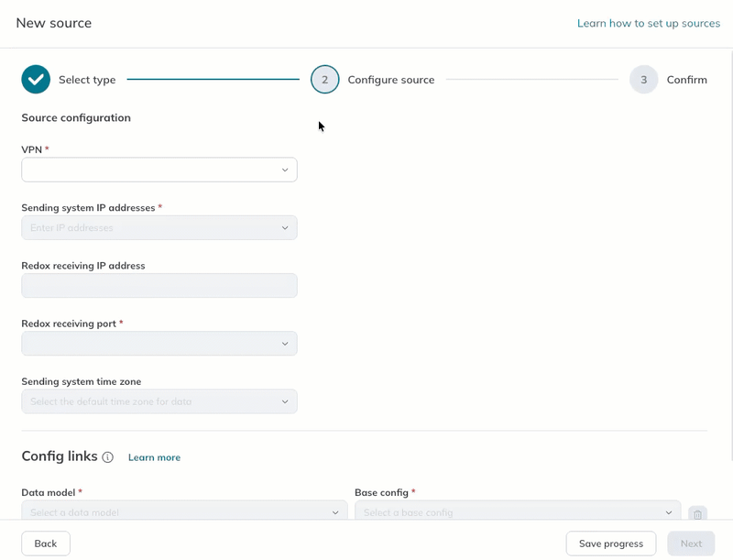Click the step 3 Confirm circle
Image resolution: width=733 pixels, height=560 pixels.
(644, 80)
